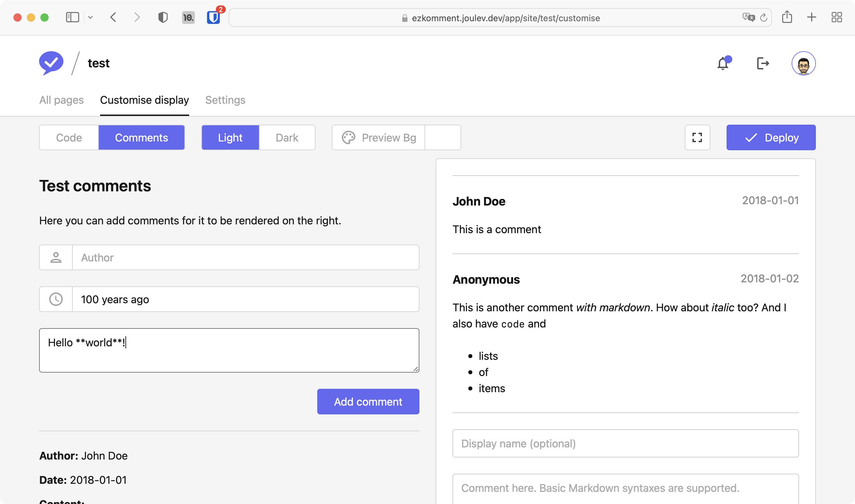Submit the comment with Add comment
This screenshot has height=504, width=855.
coord(368,402)
